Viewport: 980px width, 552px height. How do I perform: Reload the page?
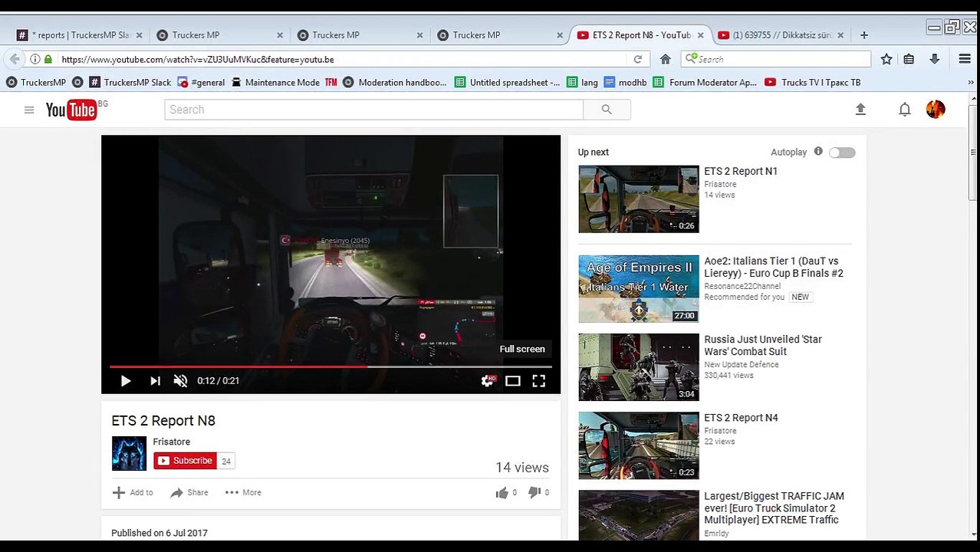(x=637, y=59)
